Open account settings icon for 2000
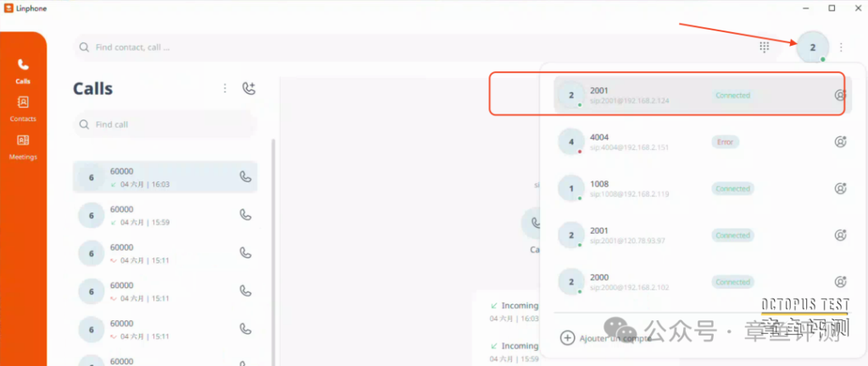Viewport: 868px width, 366px height. [x=840, y=282]
